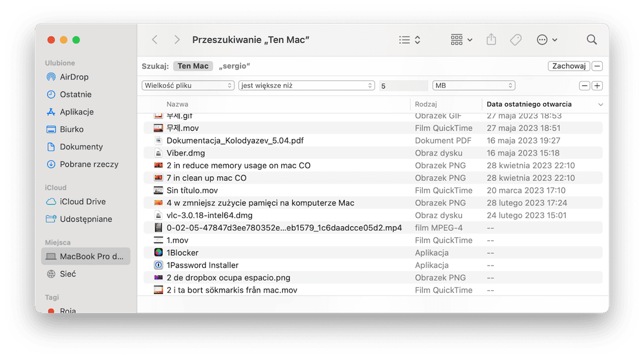The image size is (644, 359).
Task: Open the 'jest większe niż' comparison dropdown
Action: (x=307, y=85)
